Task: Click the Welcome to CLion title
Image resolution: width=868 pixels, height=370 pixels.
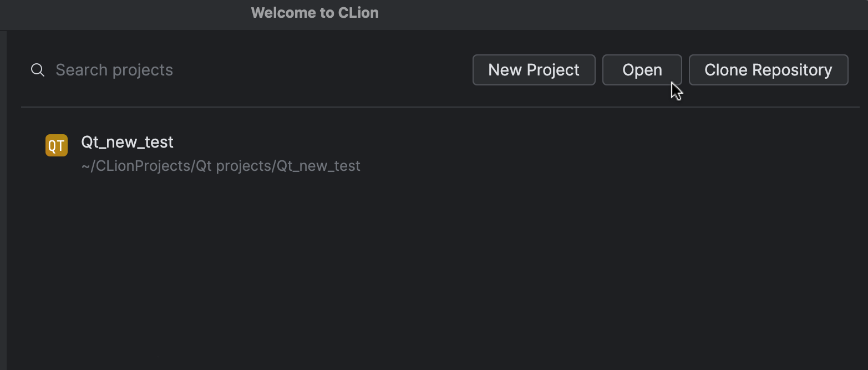Action: click(314, 13)
